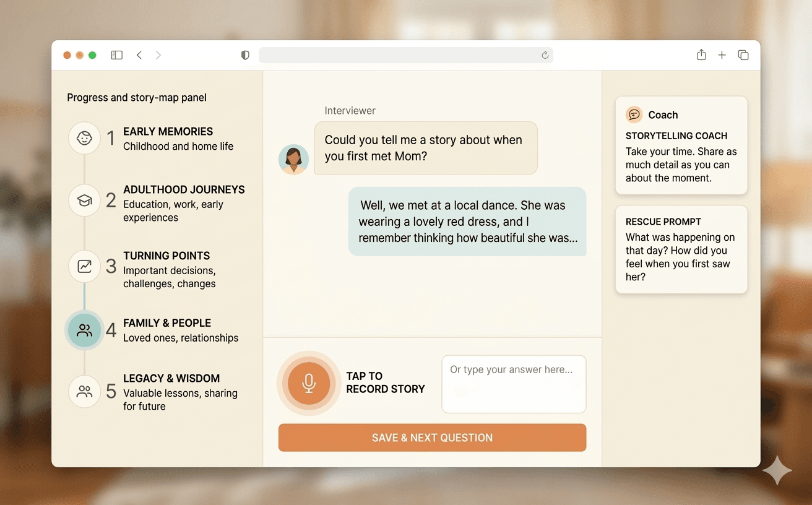Click the interviewer avatar thumbnail

pyautogui.click(x=293, y=159)
